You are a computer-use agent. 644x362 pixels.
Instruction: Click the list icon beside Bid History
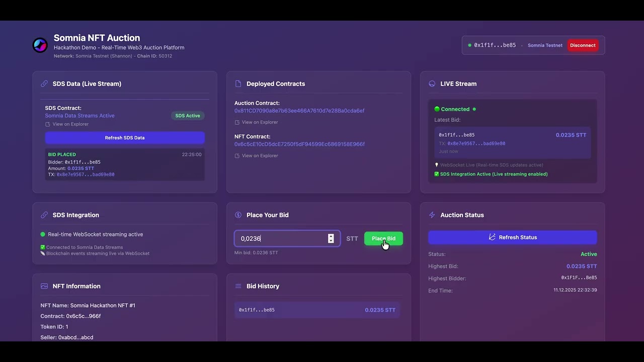[x=238, y=286]
